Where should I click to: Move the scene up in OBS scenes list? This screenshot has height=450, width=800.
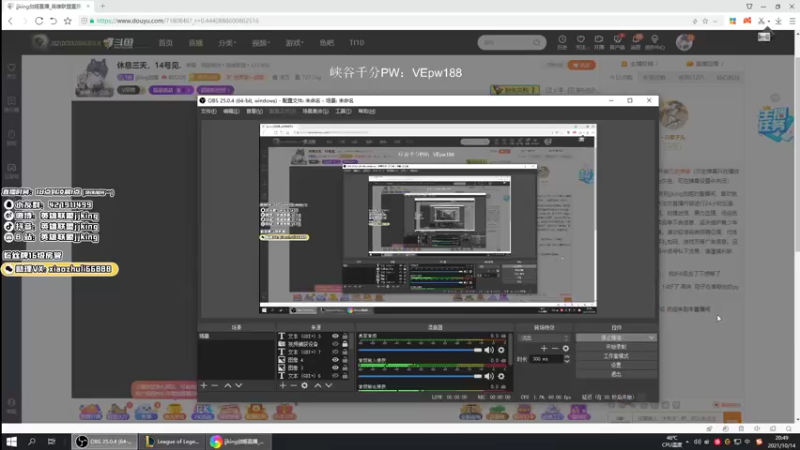228,386
